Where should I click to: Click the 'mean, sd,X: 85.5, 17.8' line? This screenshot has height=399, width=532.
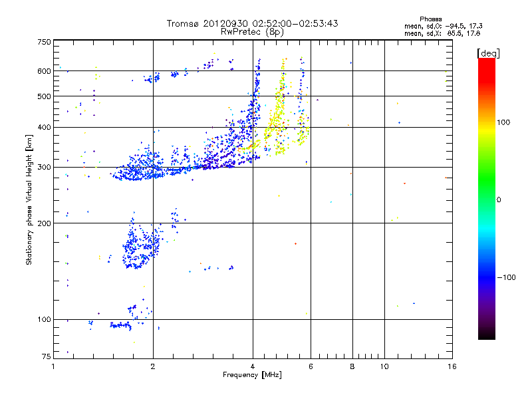[x=442, y=33]
